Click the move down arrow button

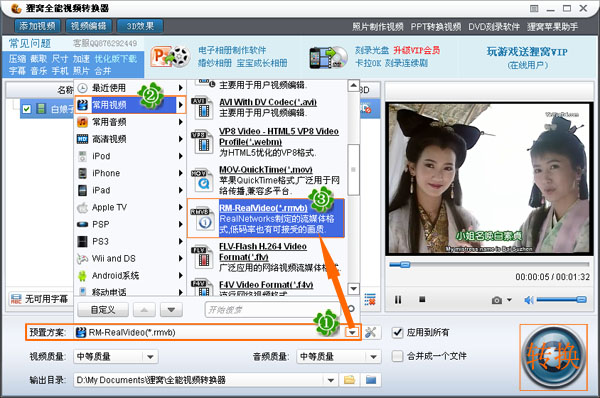(171, 310)
